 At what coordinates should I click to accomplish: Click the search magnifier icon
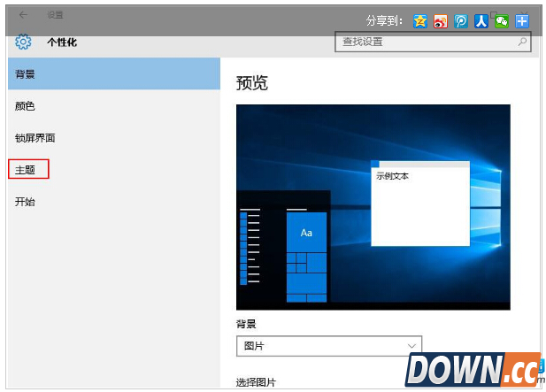pos(522,42)
